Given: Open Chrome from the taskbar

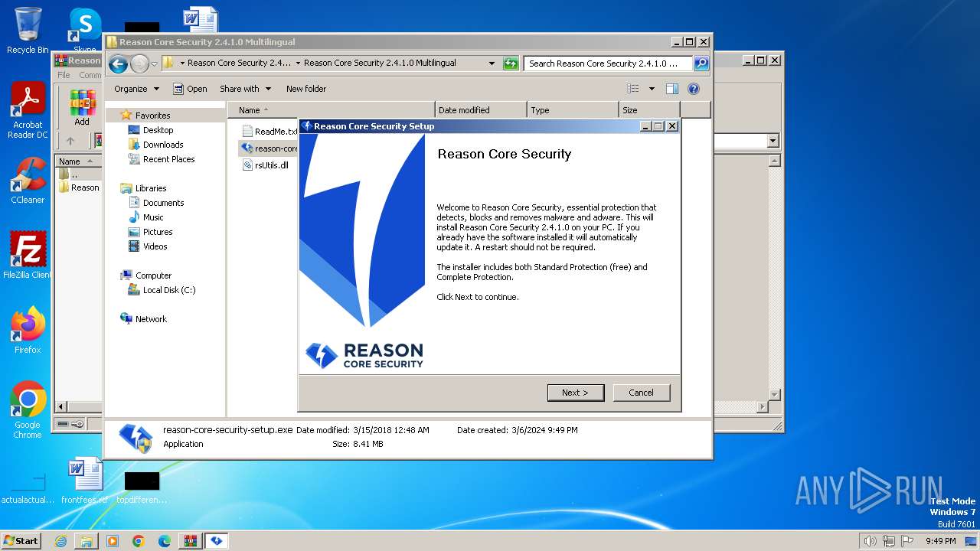Looking at the screenshot, I should [139, 541].
